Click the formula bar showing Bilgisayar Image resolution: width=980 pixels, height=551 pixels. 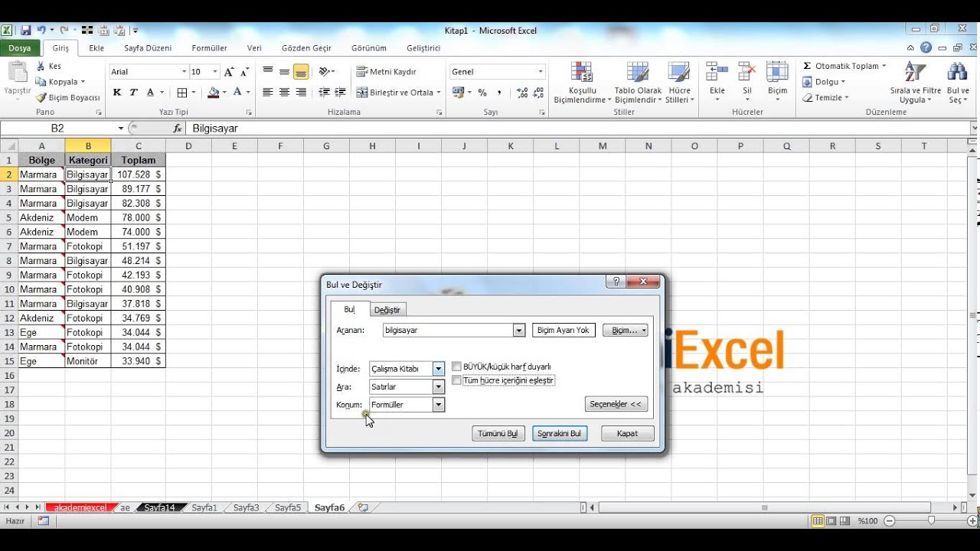pos(578,129)
